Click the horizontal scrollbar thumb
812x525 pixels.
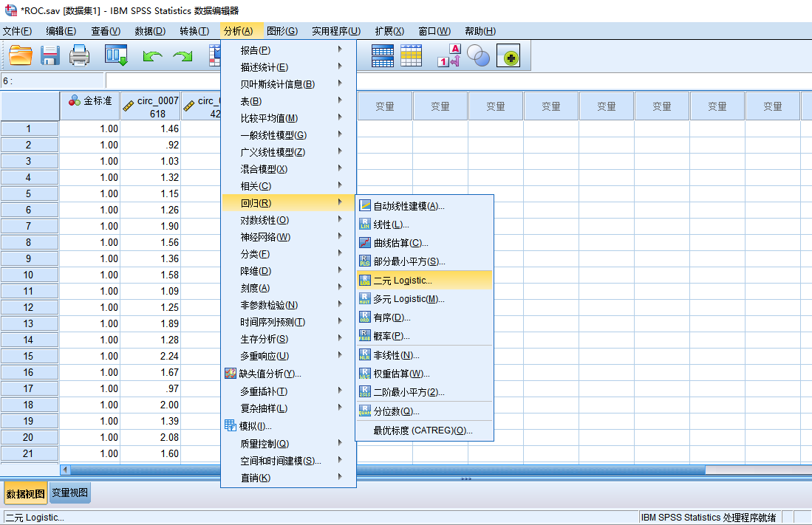point(388,470)
